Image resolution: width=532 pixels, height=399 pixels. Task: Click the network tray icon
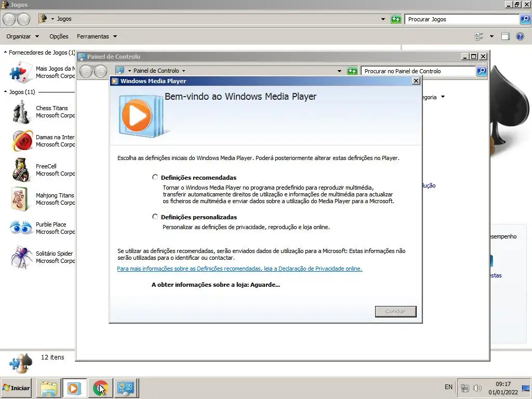(x=465, y=388)
